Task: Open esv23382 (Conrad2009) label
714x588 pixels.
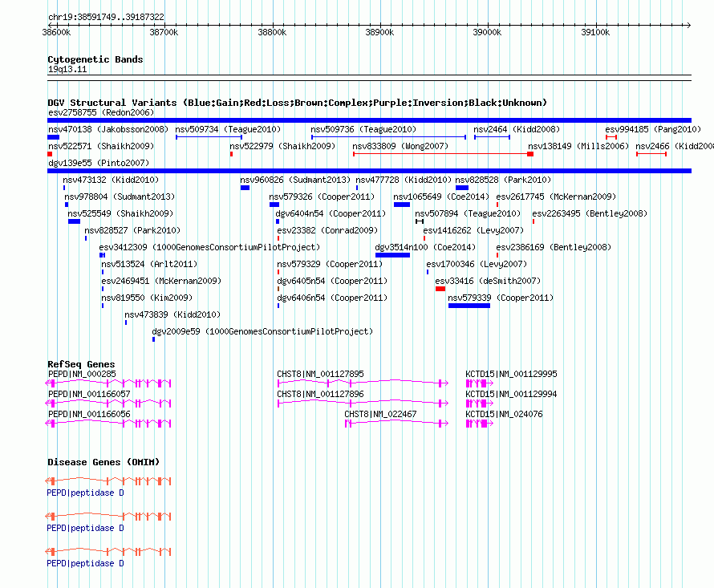Action: click(x=327, y=230)
